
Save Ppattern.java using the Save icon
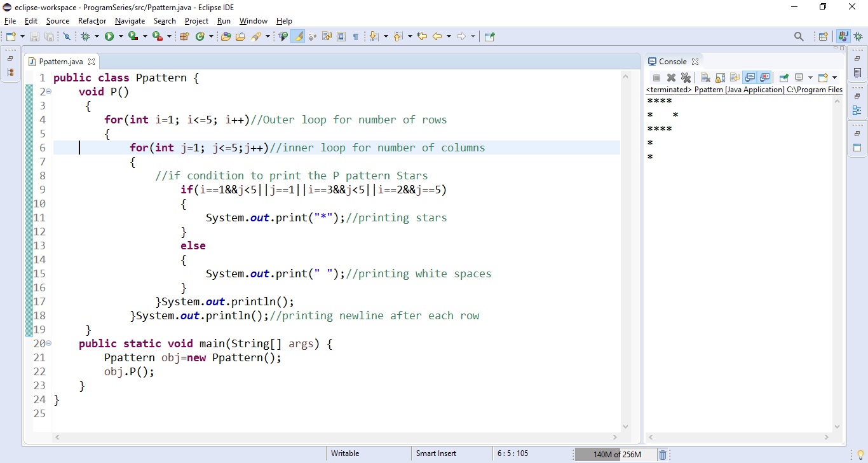point(34,36)
